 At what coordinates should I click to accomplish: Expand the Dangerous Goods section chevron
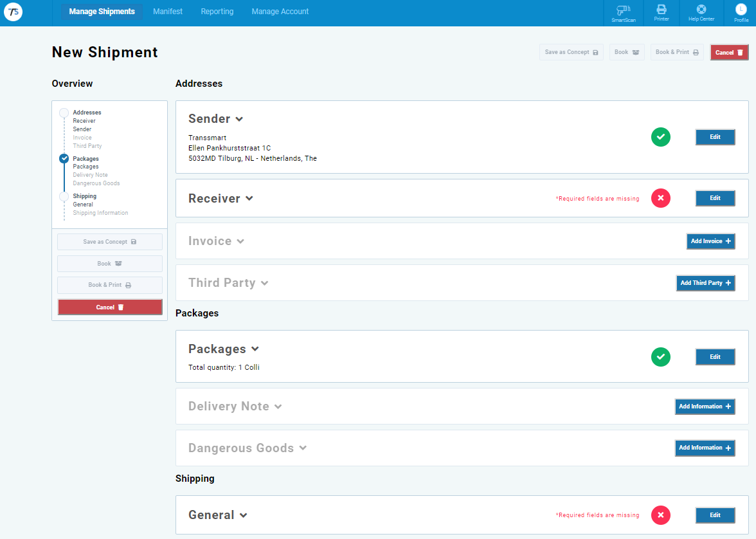303,448
